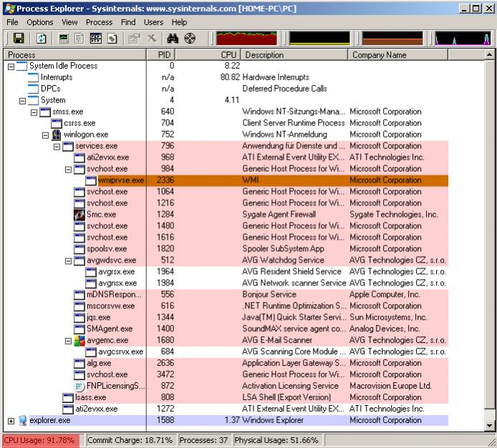Click the Smc.exe Sygate firewall icon
Image resolution: width=497 pixels, height=448 pixels.
point(79,215)
